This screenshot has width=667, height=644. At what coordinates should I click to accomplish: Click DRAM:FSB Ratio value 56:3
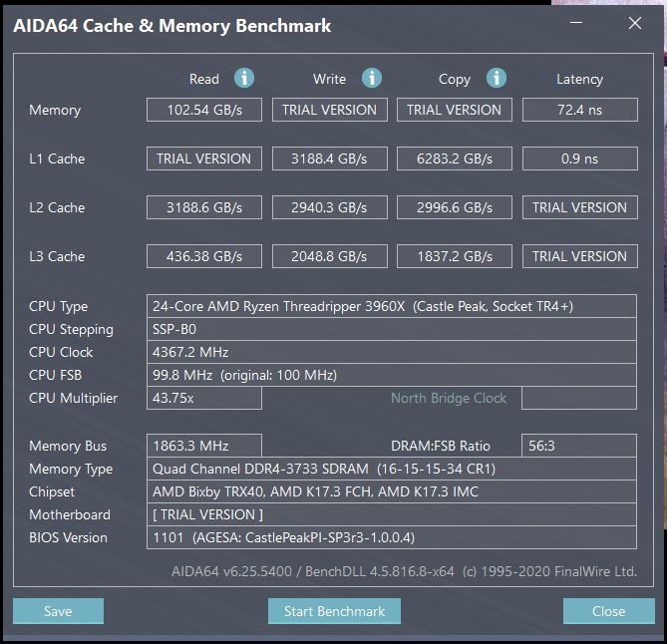tap(579, 446)
